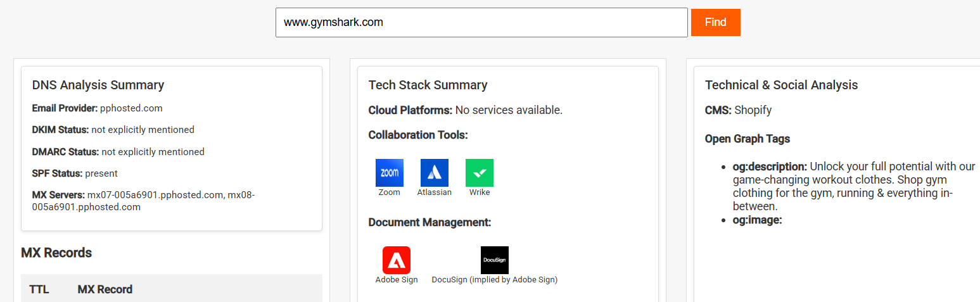Click the DKIM Status line

[x=113, y=130]
